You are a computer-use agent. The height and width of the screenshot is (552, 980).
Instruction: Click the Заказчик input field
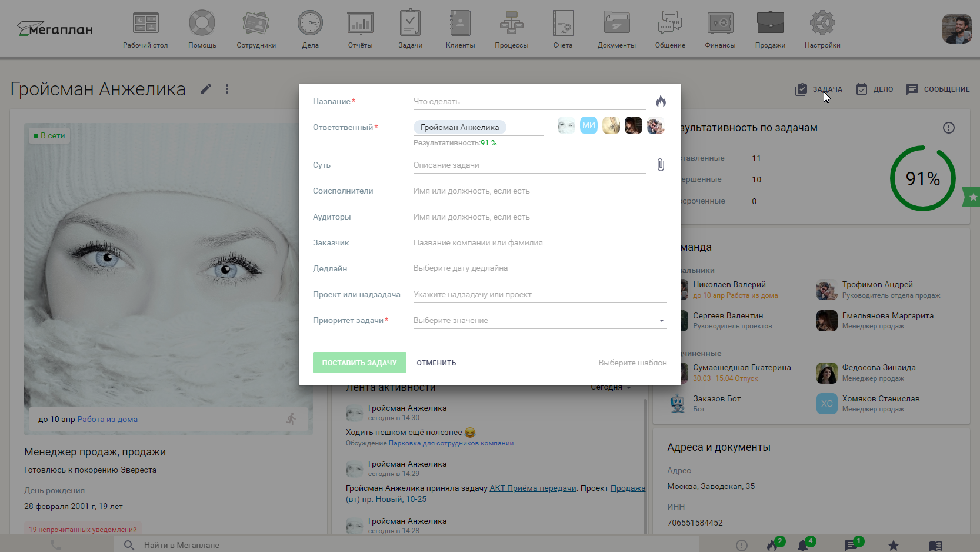pos(540,243)
